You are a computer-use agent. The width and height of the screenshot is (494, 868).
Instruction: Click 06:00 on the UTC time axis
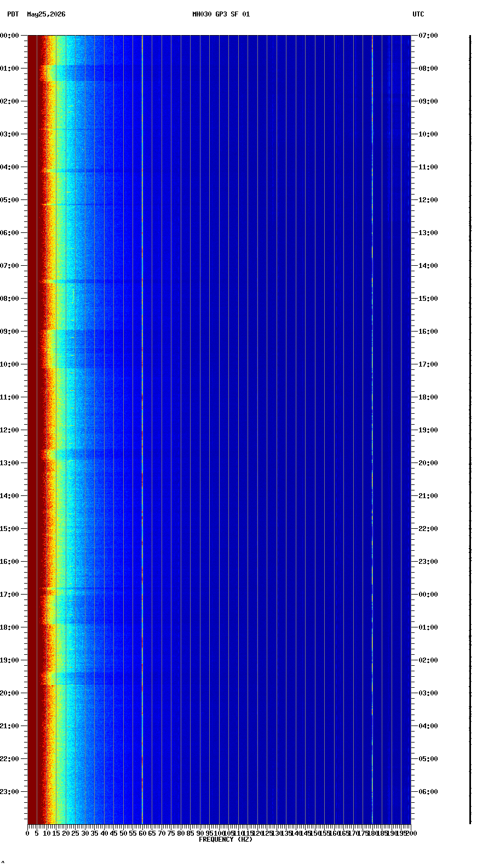click(x=428, y=792)
